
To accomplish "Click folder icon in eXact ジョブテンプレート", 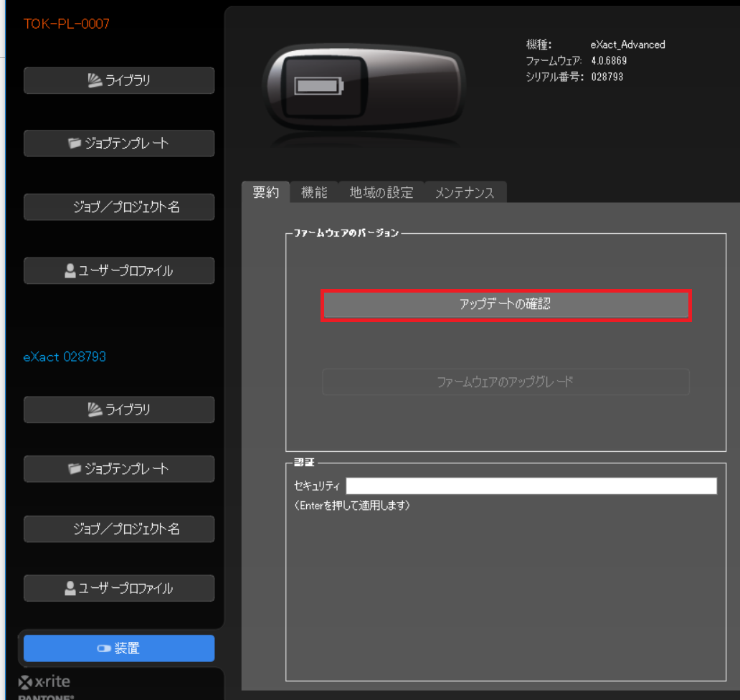I will click(x=75, y=469).
